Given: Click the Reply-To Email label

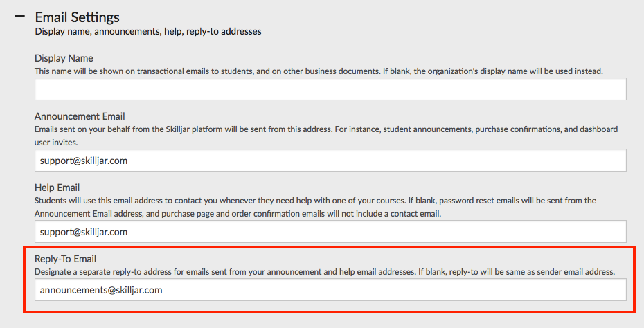Looking at the screenshot, I should pyautogui.click(x=65, y=259).
